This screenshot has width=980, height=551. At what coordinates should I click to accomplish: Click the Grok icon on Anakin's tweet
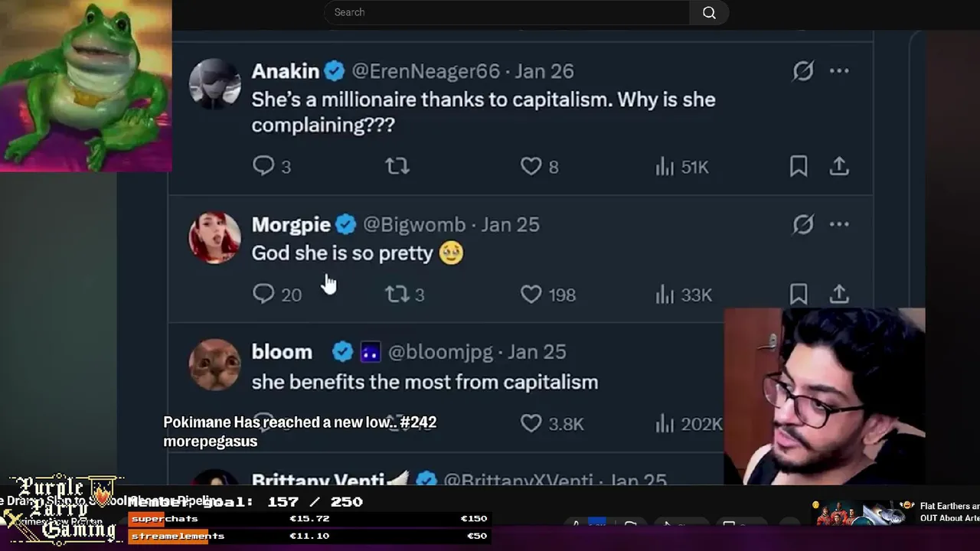pos(802,71)
